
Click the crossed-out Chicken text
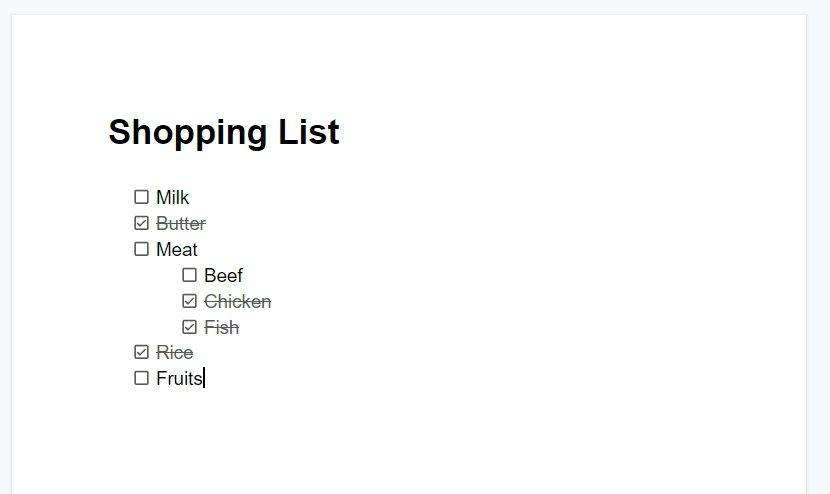pyautogui.click(x=238, y=302)
